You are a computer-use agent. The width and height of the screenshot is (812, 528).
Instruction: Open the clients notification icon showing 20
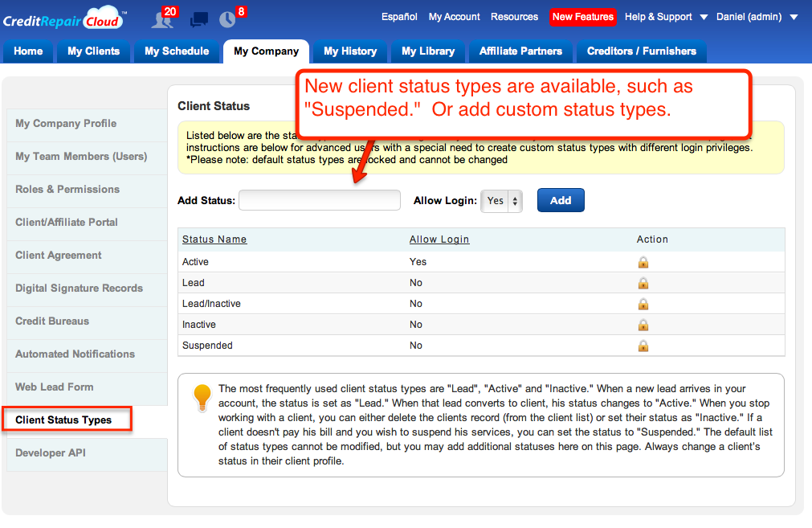tap(163, 18)
